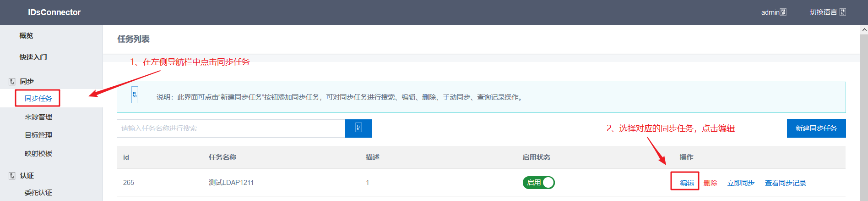Toggle the 启用 switch for task 265
The width and height of the screenshot is (868, 201).
coord(539,183)
